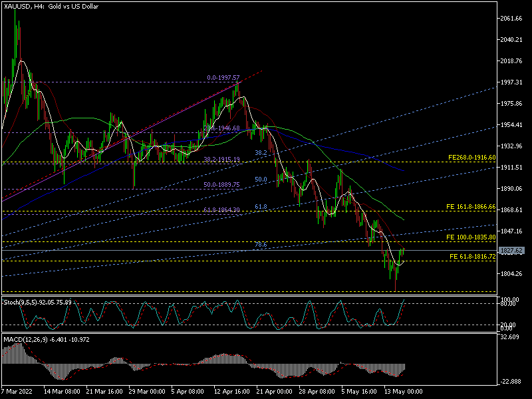Click the 78.6 Fibonacci level label
The height and width of the screenshot is (399, 532).
tap(261, 245)
